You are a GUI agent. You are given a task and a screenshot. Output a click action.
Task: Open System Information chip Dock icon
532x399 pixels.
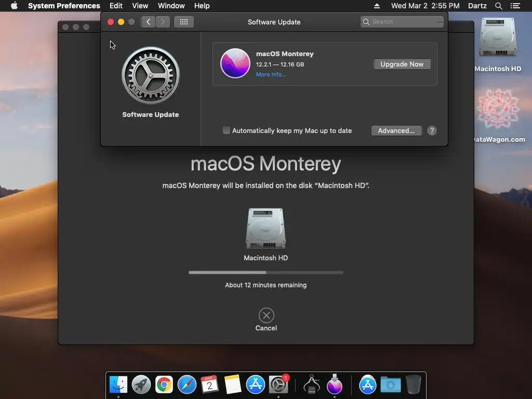point(312,384)
